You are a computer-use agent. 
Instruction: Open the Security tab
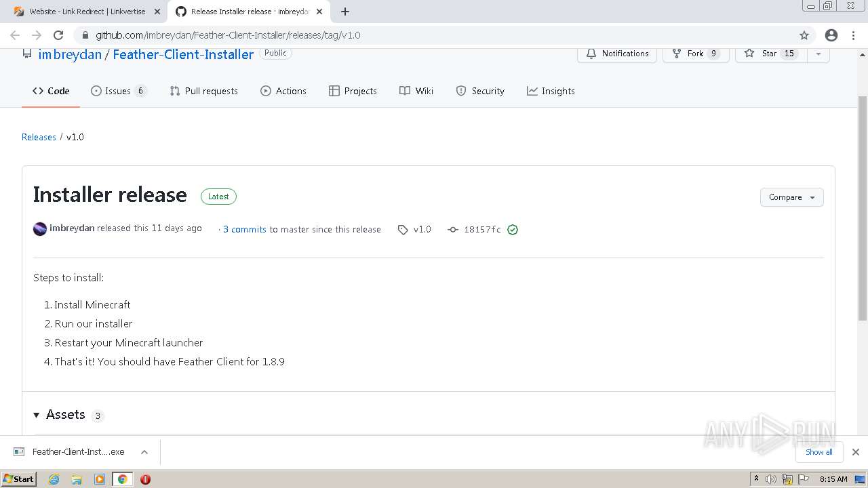(480, 91)
